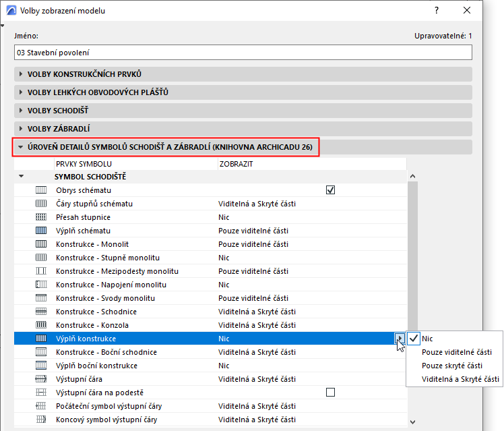Click Výstupní čára display value
This screenshot has height=431, width=504.
click(x=257, y=379)
